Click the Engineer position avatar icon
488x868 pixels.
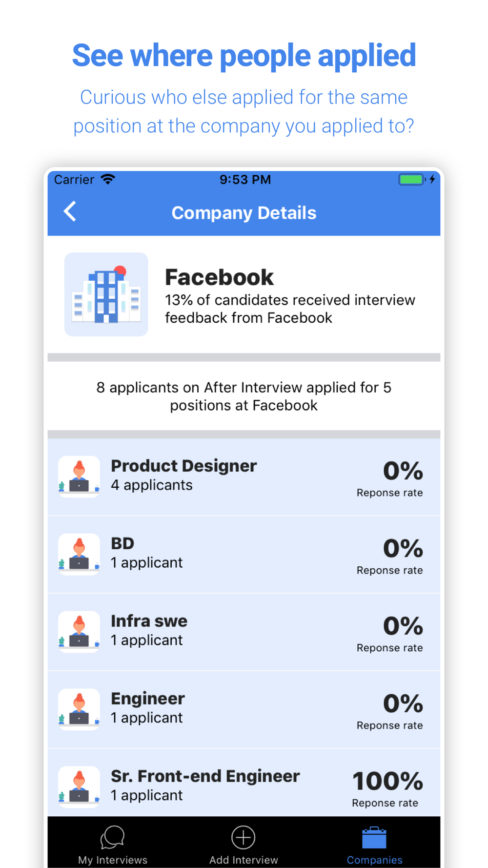[x=79, y=709]
